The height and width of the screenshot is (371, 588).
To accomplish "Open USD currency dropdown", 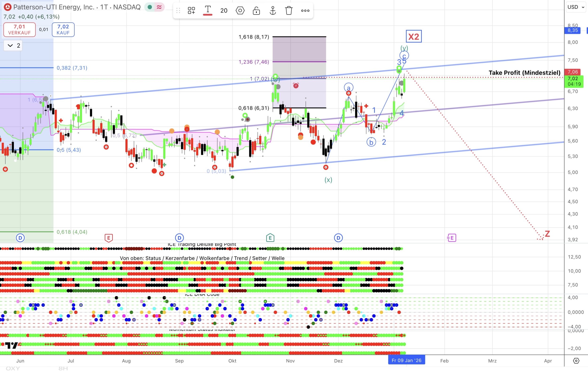I will (575, 7).
